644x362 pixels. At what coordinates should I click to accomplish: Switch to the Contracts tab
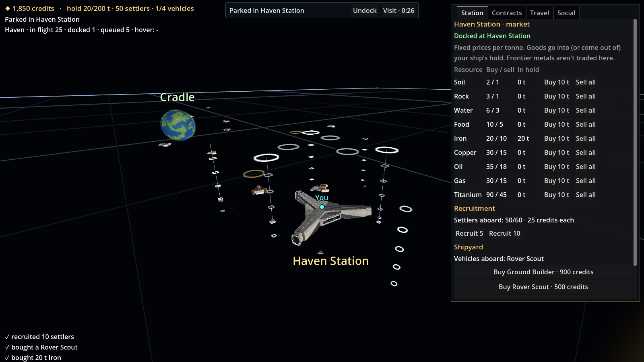point(507,13)
